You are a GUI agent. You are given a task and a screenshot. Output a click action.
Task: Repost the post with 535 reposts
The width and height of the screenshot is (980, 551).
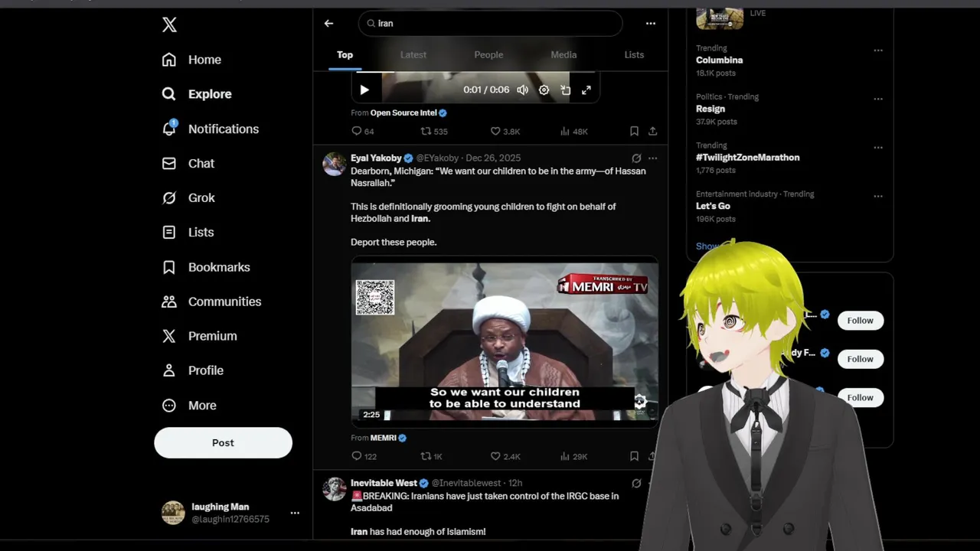pyautogui.click(x=434, y=131)
